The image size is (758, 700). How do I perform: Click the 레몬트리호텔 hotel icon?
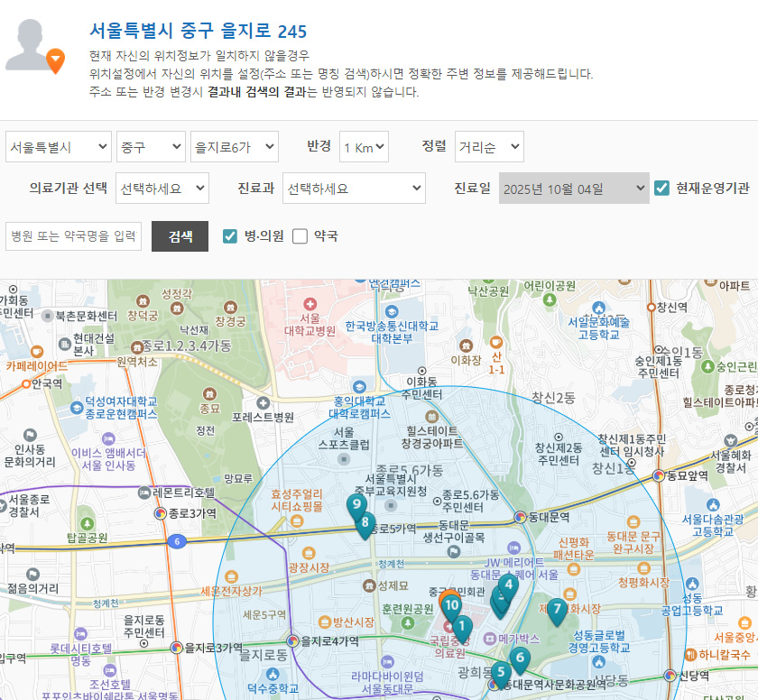coord(144,493)
